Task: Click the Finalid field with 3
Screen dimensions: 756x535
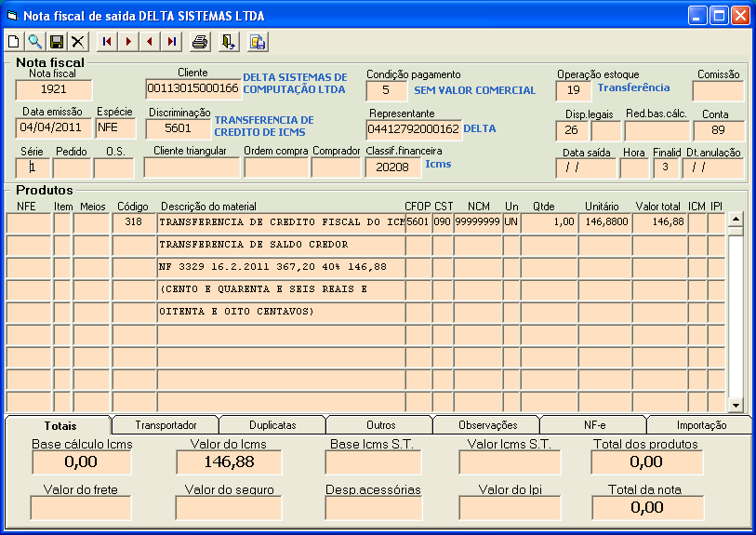Action: (666, 168)
